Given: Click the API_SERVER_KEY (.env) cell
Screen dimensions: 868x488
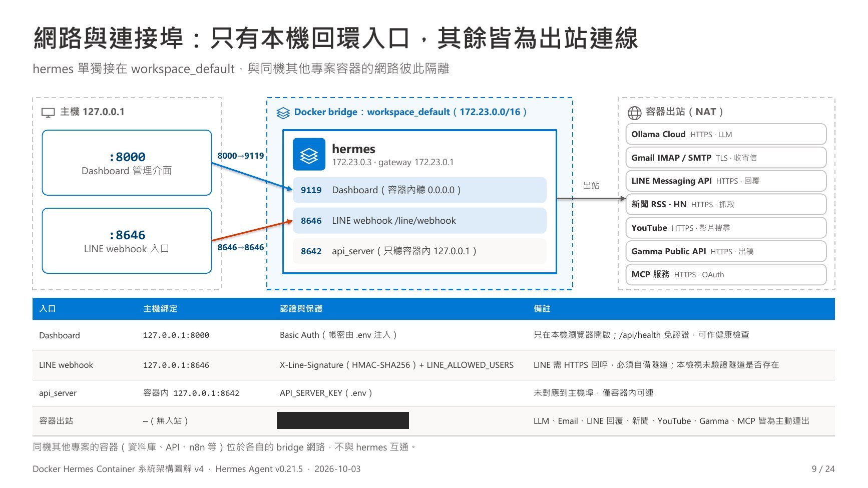Looking at the screenshot, I should (x=326, y=393).
